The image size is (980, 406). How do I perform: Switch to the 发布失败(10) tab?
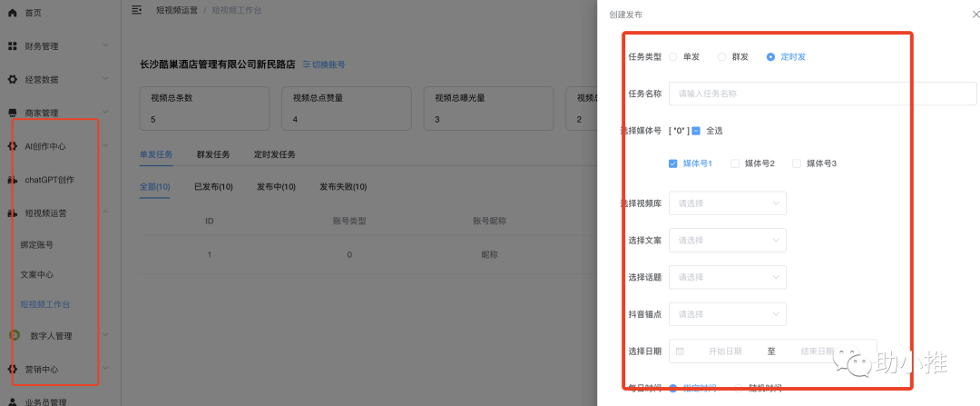343,187
